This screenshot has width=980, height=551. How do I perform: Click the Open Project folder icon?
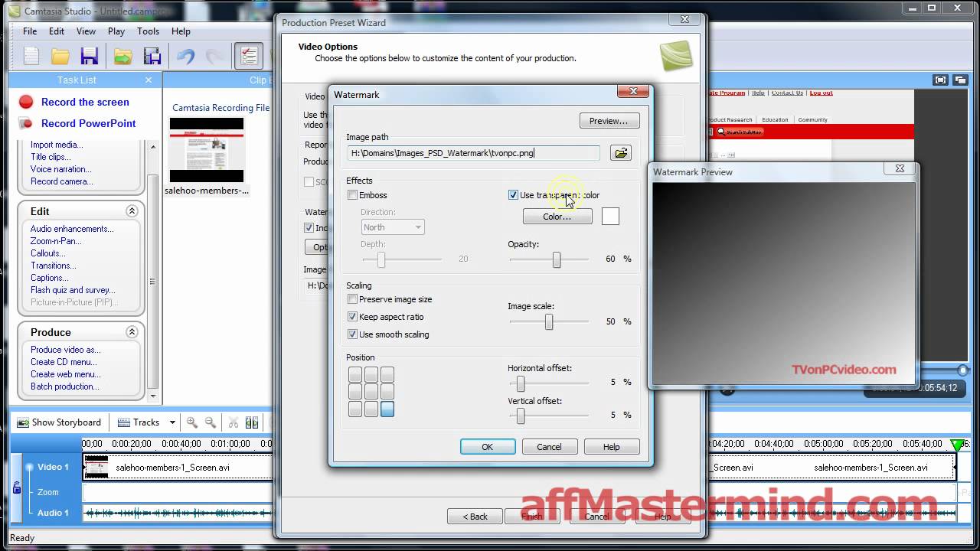point(60,57)
